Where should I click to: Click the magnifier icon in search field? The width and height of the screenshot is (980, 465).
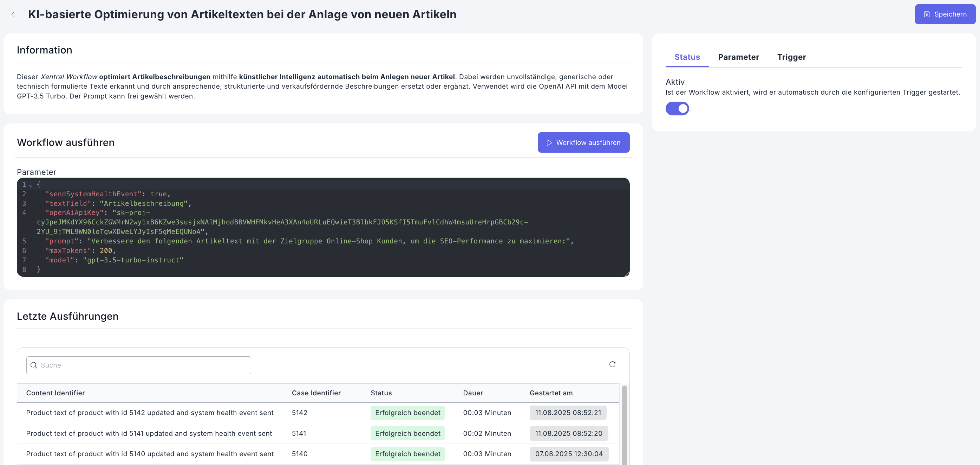pyautogui.click(x=34, y=365)
